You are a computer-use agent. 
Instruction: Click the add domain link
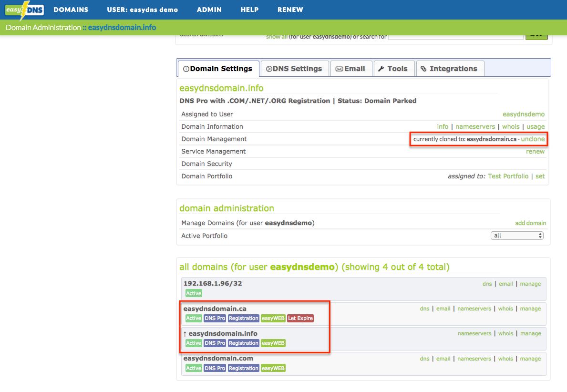coord(530,223)
